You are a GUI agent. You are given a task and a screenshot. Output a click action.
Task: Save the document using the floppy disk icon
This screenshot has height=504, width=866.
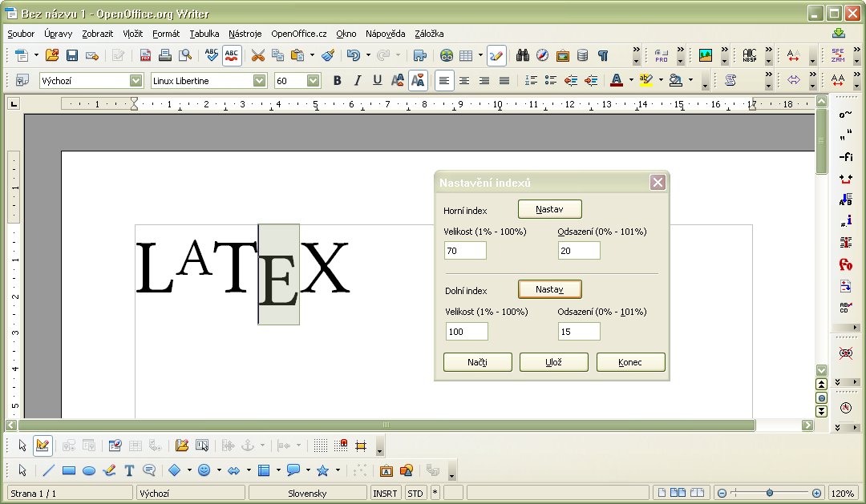click(72, 55)
